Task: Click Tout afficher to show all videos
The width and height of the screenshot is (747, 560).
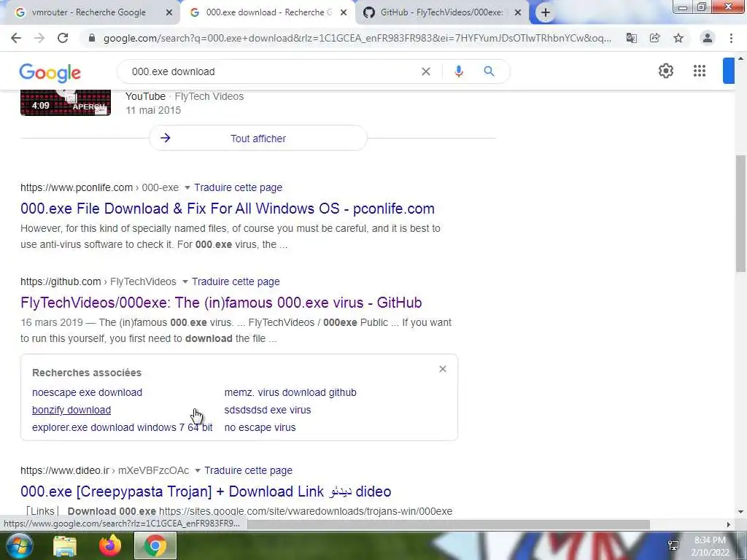Action: point(258,138)
